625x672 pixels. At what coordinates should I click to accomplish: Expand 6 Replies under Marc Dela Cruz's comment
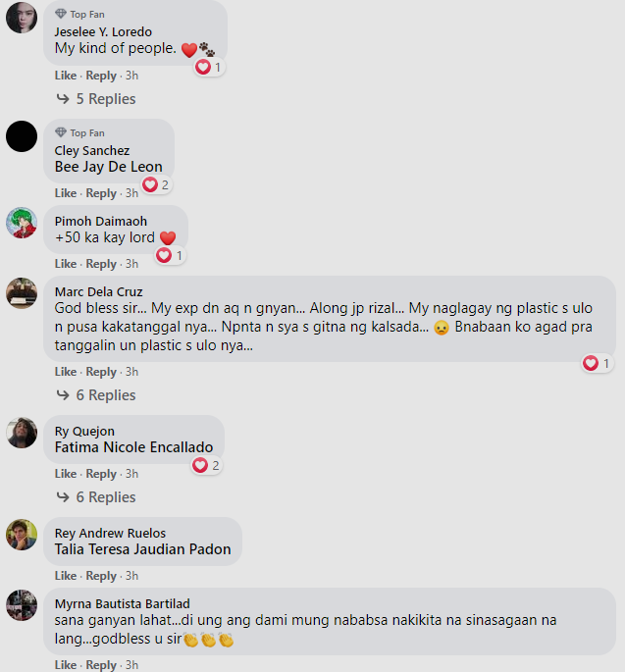[x=106, y=395]
